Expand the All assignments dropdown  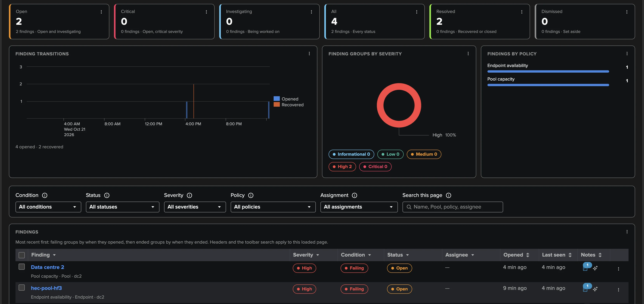click(x=359, y=207)
